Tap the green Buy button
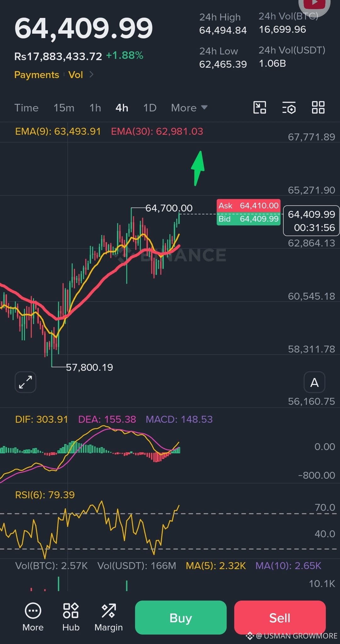Viewport: 340px width, 644px height. tap(181, 618)
